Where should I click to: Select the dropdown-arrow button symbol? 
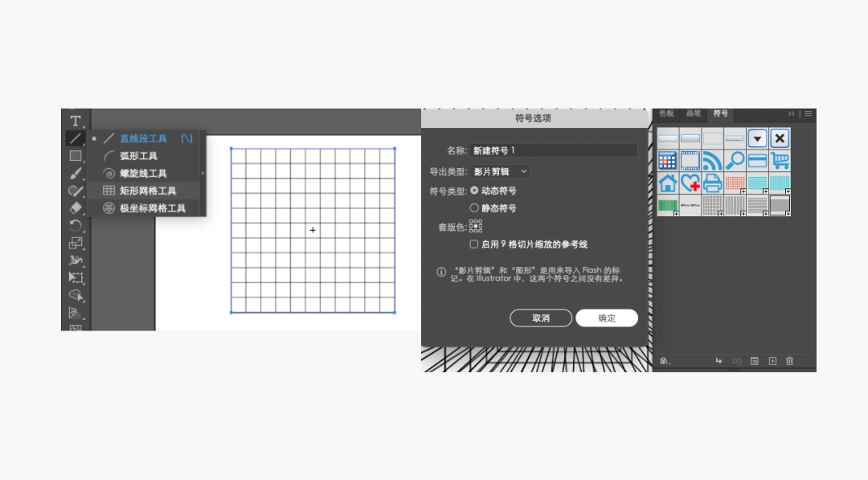[757, 138]
